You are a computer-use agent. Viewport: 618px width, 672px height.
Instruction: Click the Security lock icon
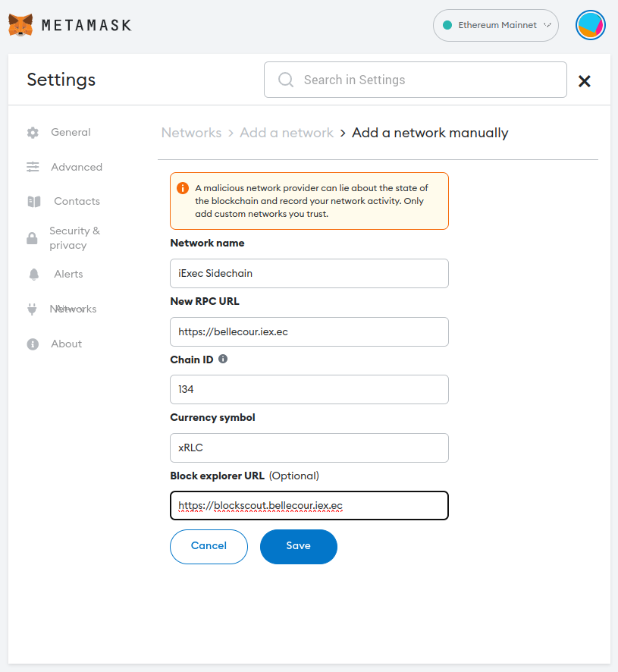tap(32, 238)
